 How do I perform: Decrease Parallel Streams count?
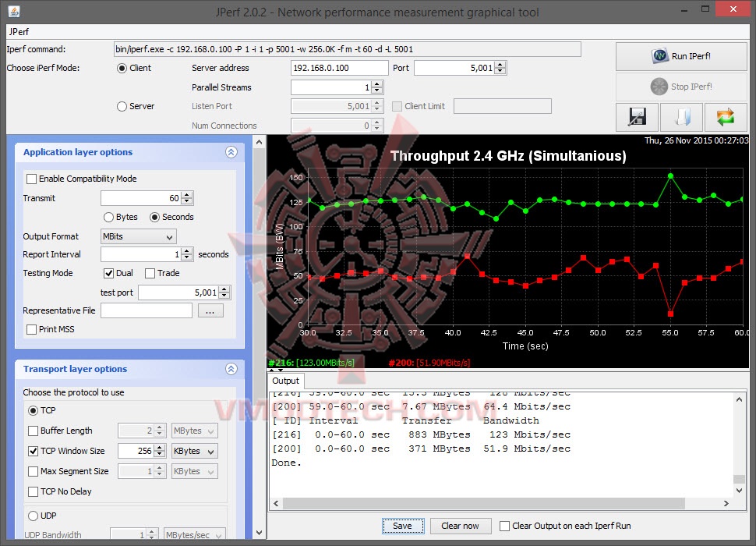tap(377, 90)
